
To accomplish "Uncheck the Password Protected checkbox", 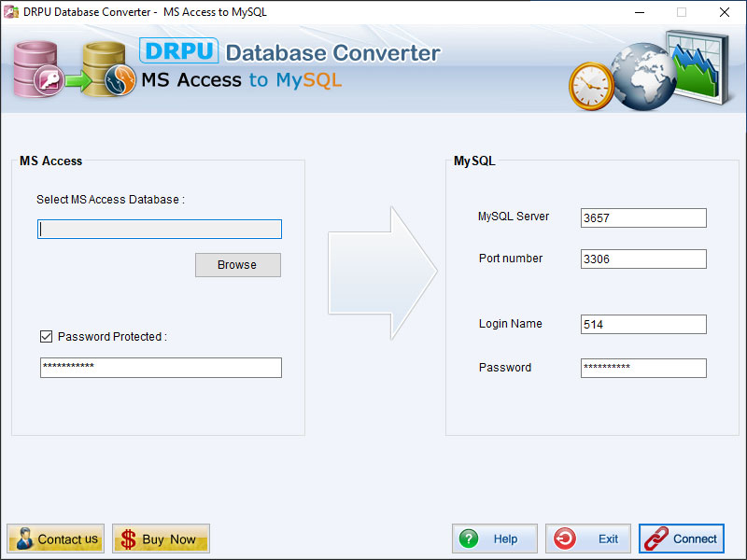I will coord(46,337).
